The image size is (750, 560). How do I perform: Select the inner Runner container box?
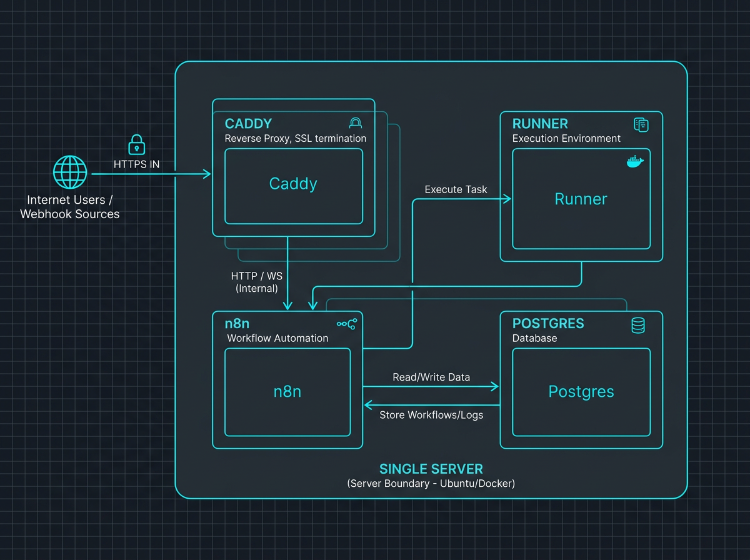pyautogui.click(x=581, y=199)
